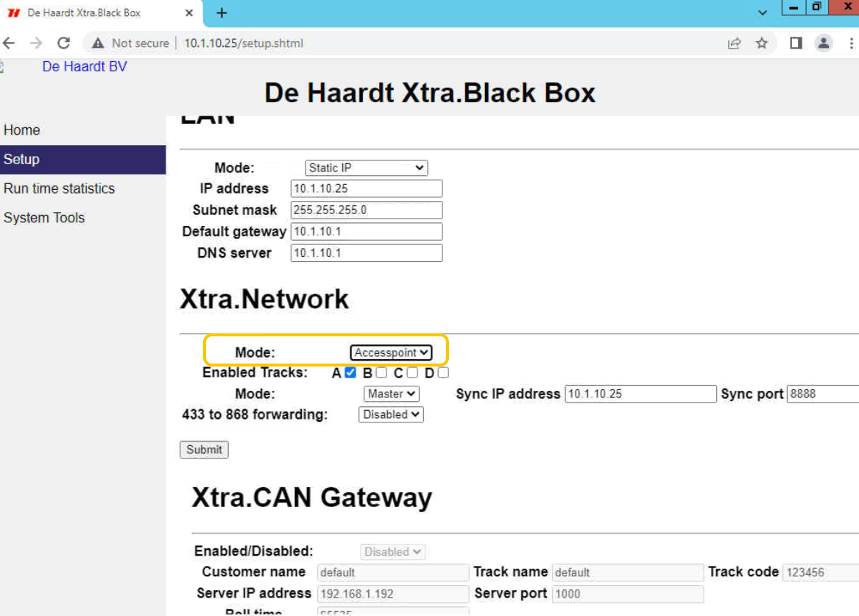Bookmark this page with the star icon
The image size is (859, 616).
pyautogui.click(x=762, y=43)
